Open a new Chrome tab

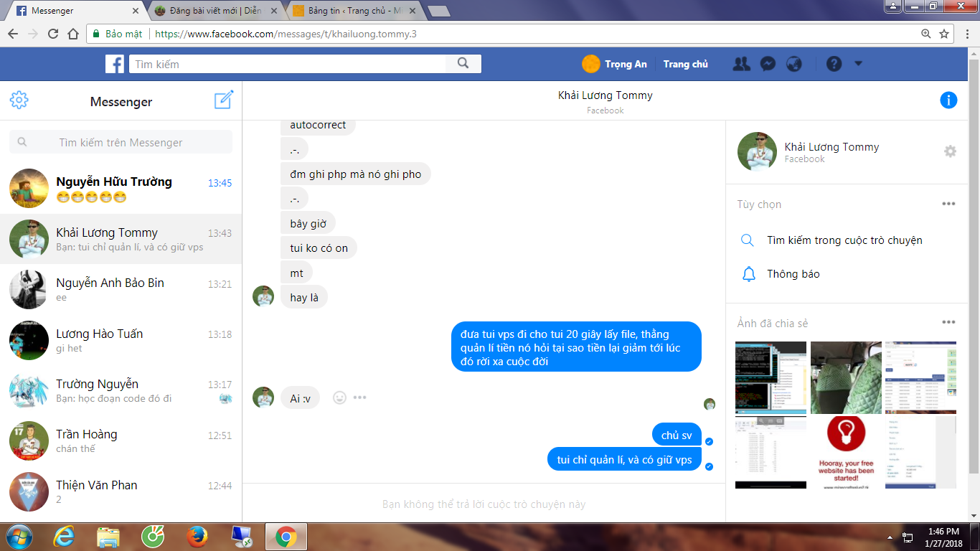pyautogui.click(x=438, y=12)
